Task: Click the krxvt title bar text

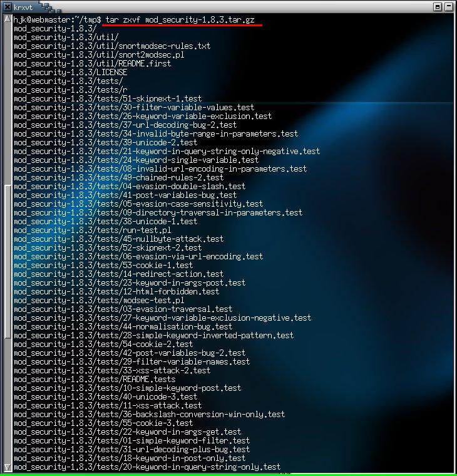Action: 24,6
